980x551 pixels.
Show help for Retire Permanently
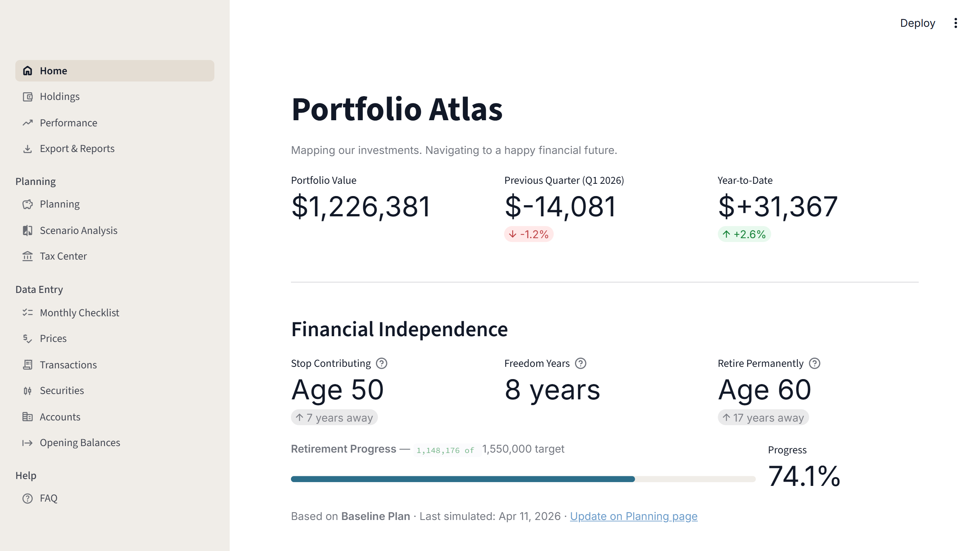point(815,363)
